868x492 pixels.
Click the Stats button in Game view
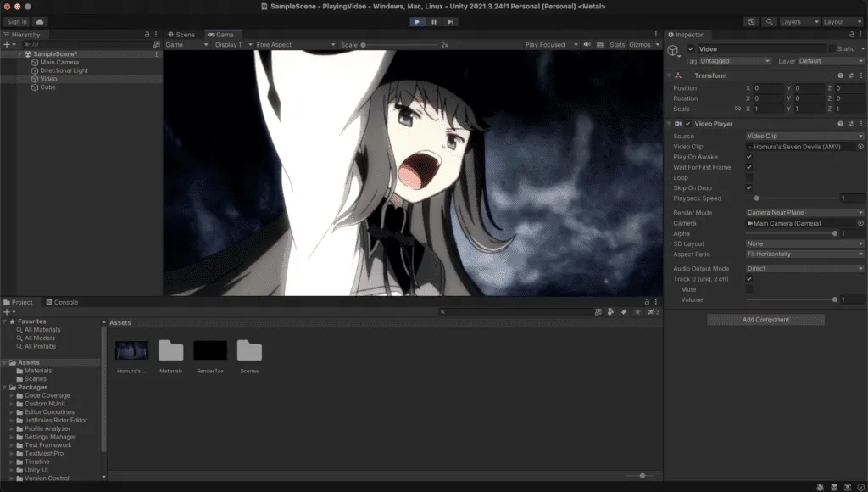point(617,44)
